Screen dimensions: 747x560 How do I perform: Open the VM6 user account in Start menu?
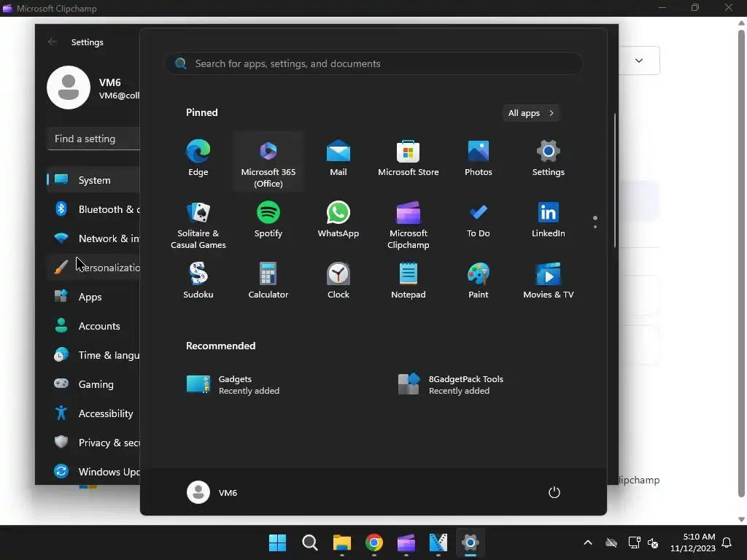(x=212, y=492)
